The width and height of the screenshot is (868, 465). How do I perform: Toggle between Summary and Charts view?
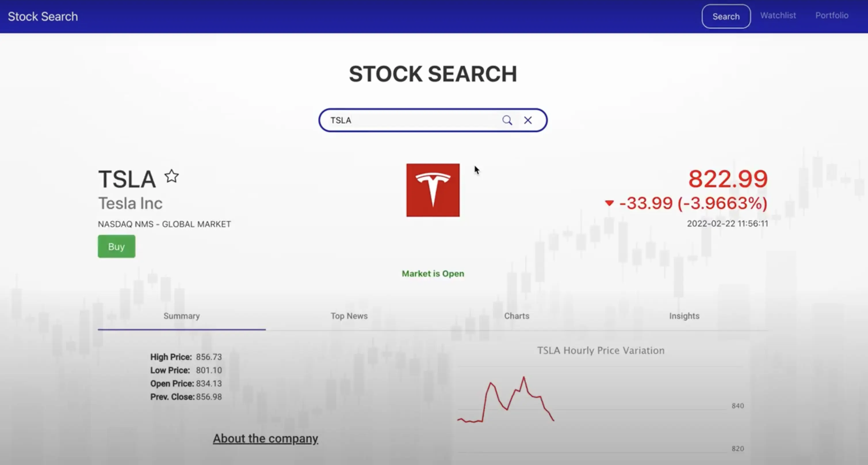[516, 316]
